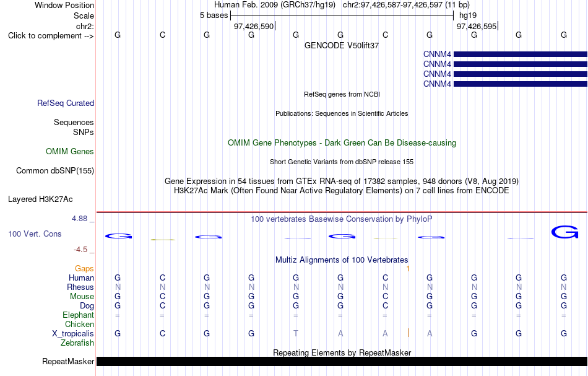Click the first CNNM4 gene label
Image resolution: width=588 pixels, height=376 pixels.
click(437, 55)
